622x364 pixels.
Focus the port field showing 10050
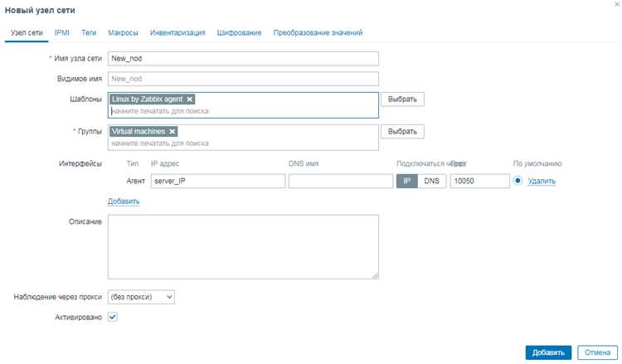[x=479, y=181]
